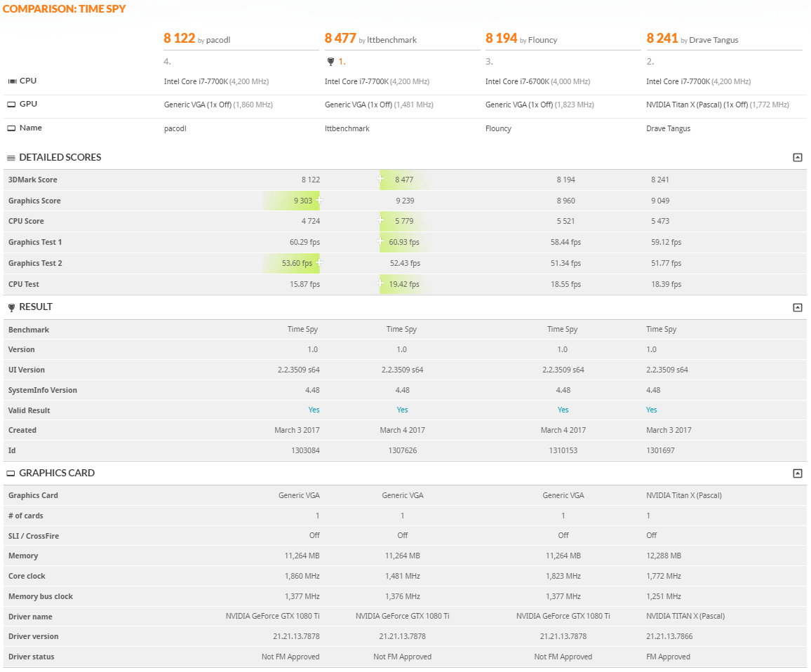Click the 4 724 CPU score cell
Image resolution: width=811 pixels, height=672 pixels.
coord(311,222)
